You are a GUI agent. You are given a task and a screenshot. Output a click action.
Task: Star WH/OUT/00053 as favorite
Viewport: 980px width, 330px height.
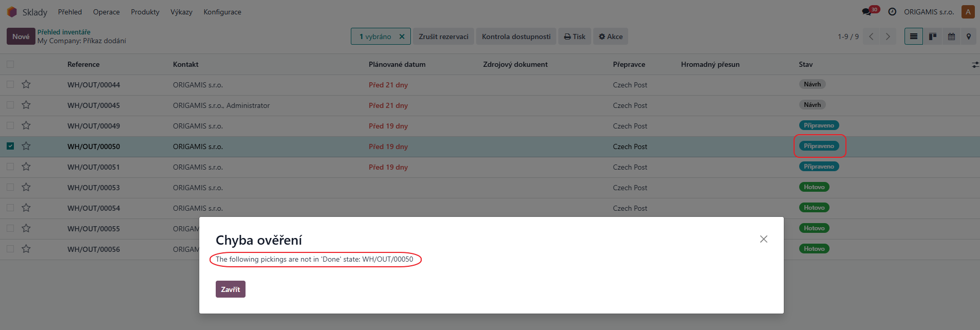tap(26, 187)
